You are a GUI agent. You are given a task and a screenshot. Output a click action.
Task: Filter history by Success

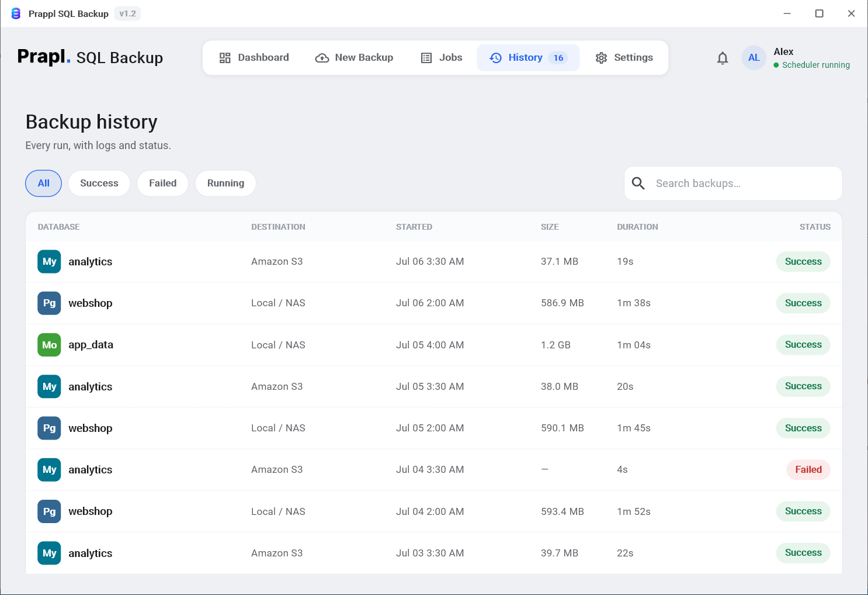[99, 184]
